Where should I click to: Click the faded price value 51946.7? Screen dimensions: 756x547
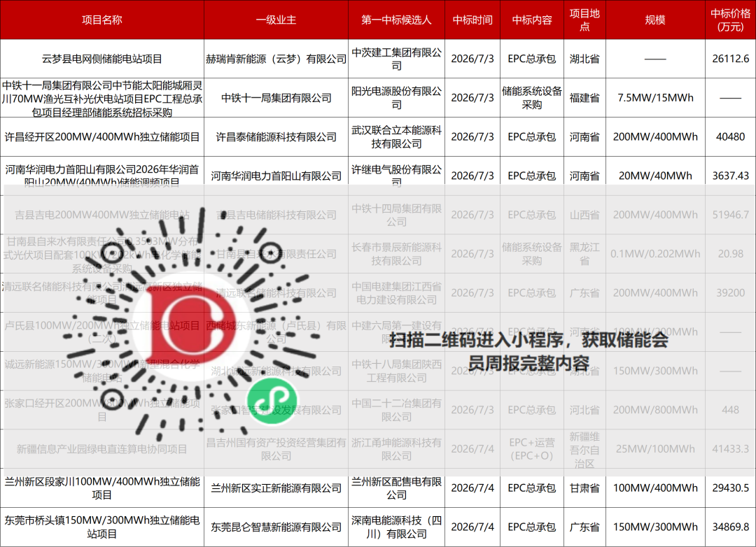[x=730, y=215]
